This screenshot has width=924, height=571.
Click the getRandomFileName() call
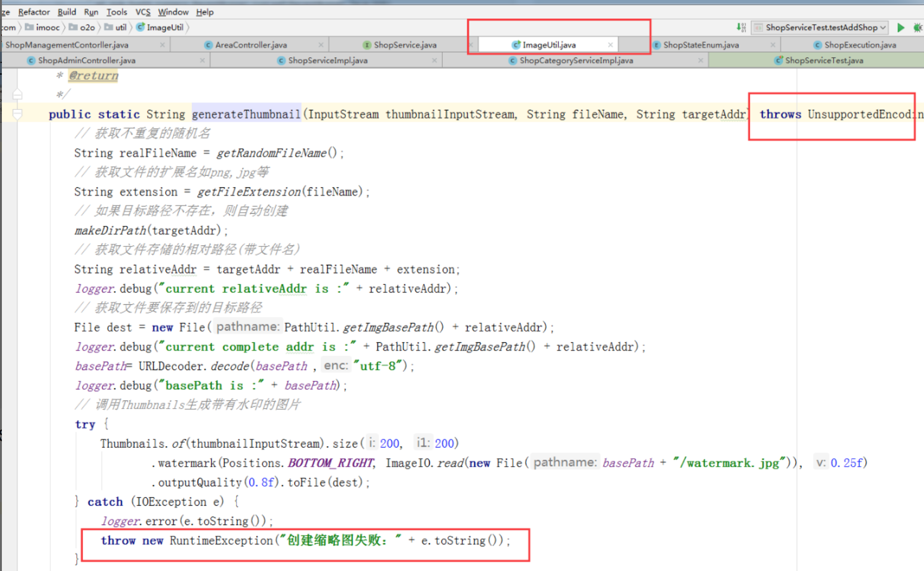277,153
